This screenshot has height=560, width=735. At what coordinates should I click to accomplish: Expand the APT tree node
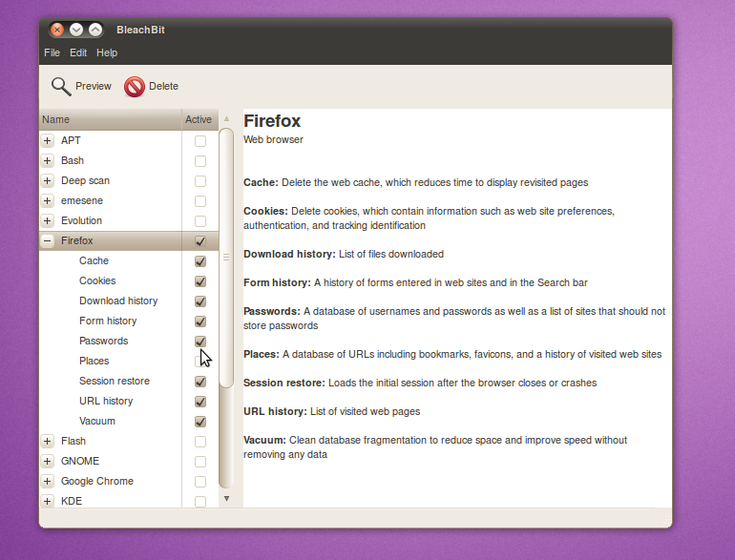tap(47, 140)
